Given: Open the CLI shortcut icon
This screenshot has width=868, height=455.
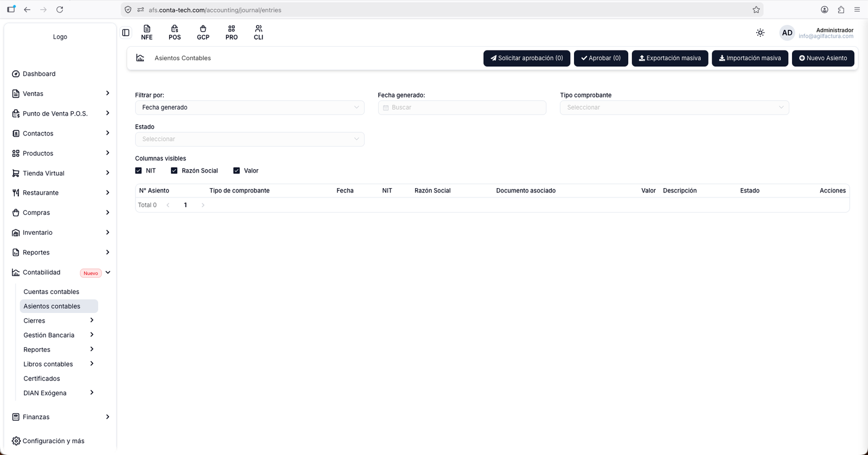Looking at the screenshot, I should 259,33.
